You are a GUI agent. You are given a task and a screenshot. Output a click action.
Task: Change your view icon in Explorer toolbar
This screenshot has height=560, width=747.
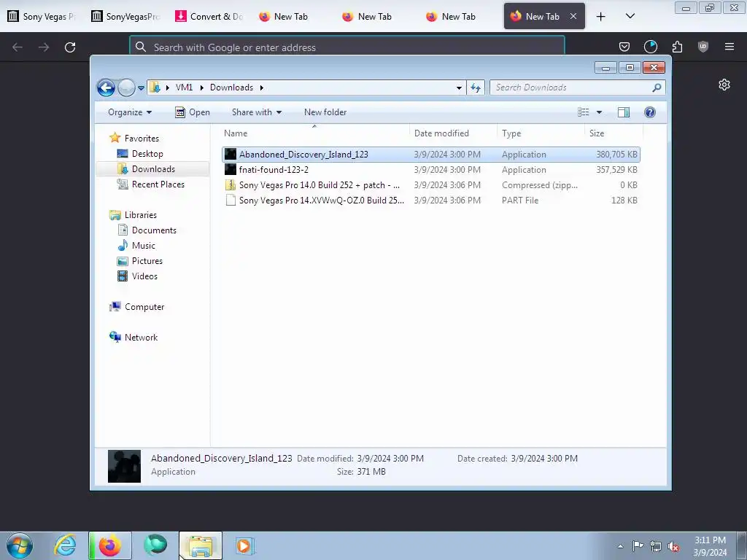(583, 112)
